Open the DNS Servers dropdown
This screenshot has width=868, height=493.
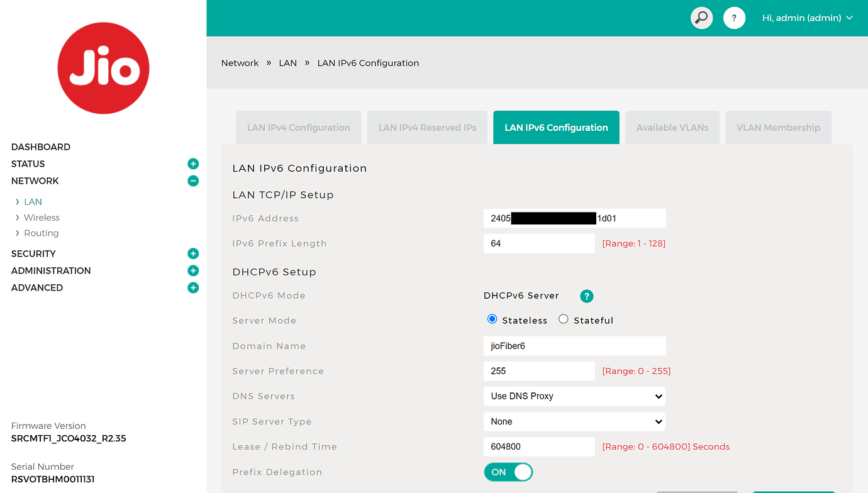(574, 396)
